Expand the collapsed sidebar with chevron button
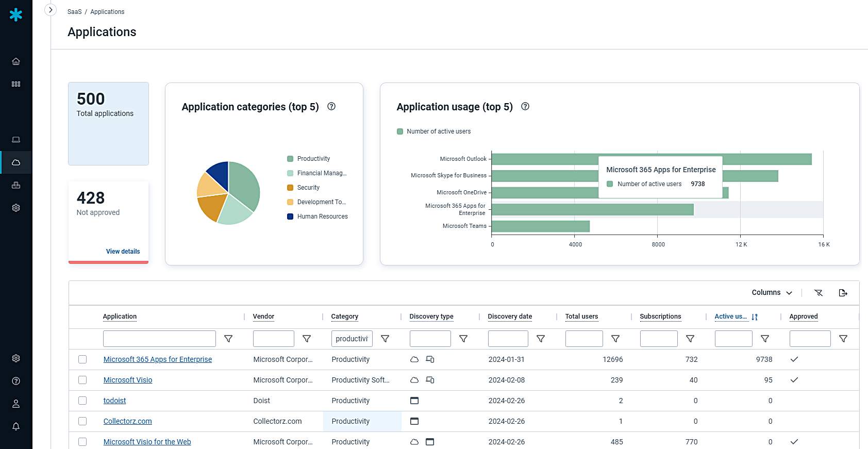 point(51,10)
